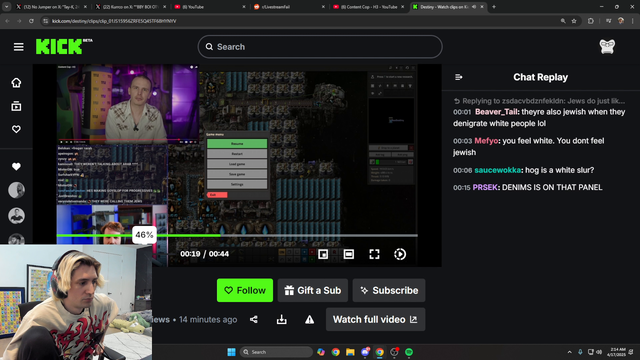Go to Home in the sidebar
This screenshot has width=640, height=360.
coord(16,83)
